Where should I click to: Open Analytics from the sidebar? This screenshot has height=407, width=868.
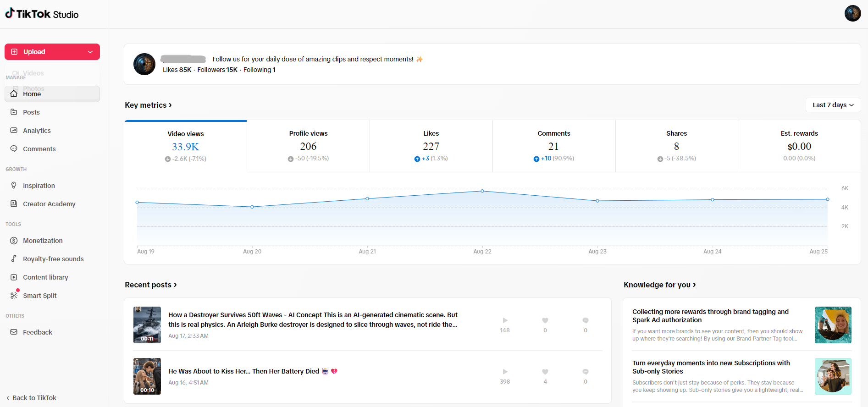[52, 131]
